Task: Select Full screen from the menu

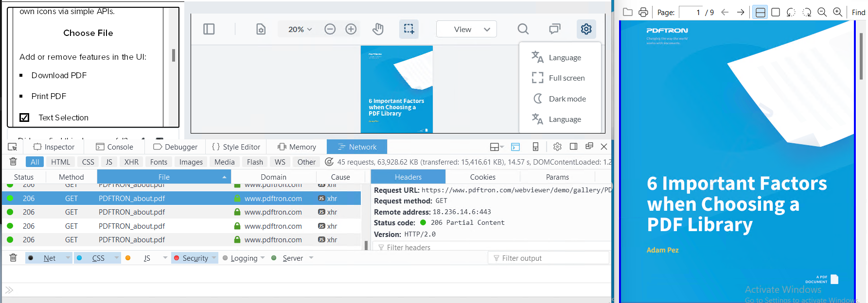Action: point(559,78)
